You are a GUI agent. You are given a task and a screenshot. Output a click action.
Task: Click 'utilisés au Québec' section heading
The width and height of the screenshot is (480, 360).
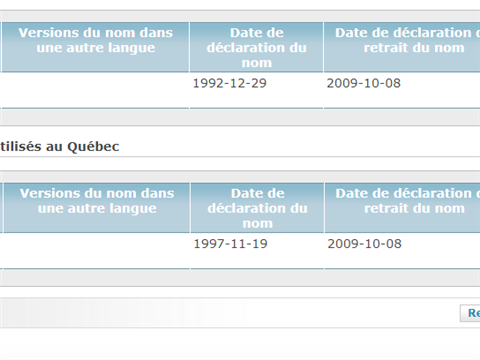[x=59, y=147]
